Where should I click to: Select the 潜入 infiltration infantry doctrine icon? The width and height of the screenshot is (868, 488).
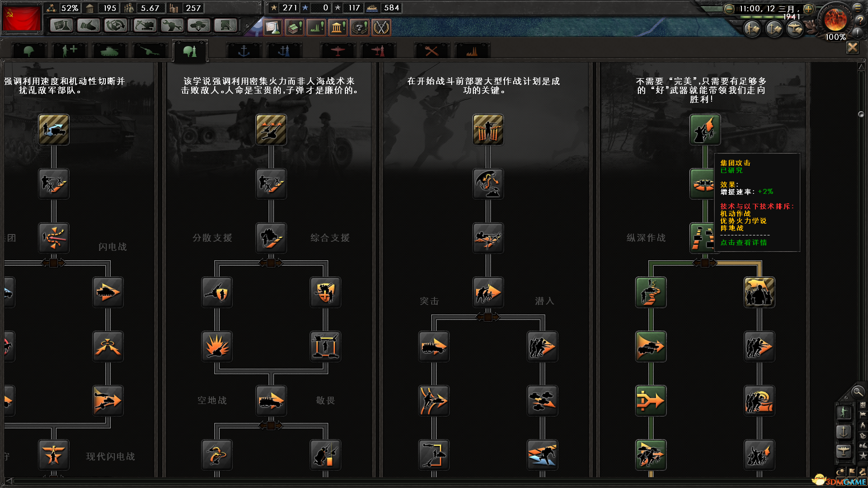pyautogui.click(x=542, y=347)
